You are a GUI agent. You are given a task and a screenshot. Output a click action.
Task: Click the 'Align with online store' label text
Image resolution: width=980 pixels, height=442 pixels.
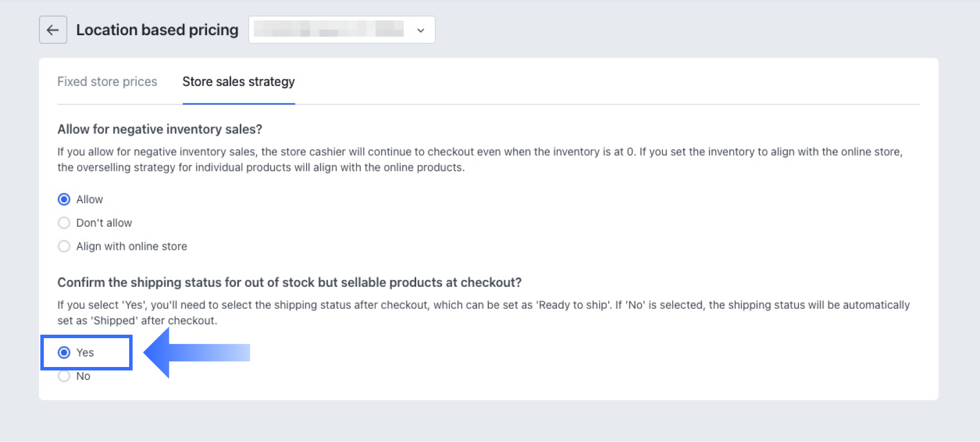pyautogui.click(x=131, y=247)
